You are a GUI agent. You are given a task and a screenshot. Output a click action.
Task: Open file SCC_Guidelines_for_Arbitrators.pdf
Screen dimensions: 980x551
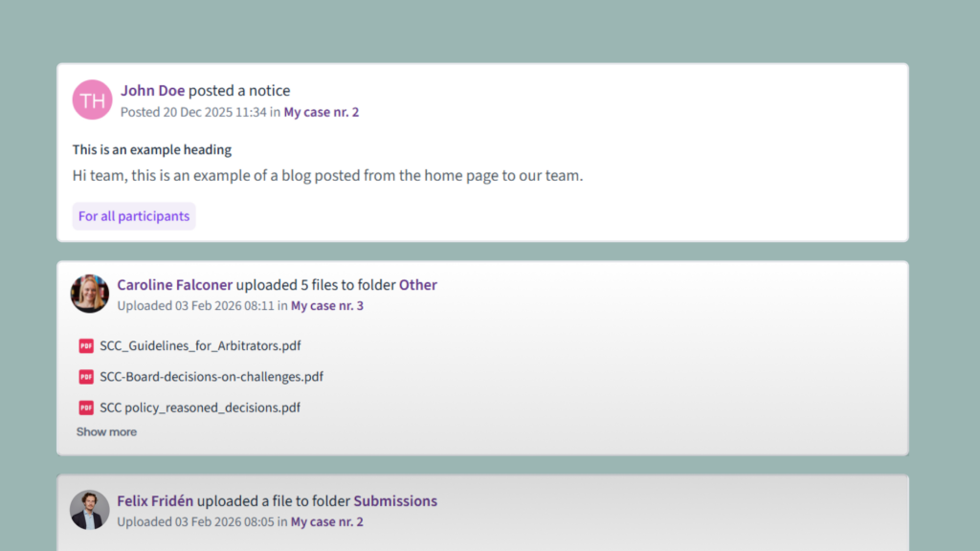coord(200,346)
